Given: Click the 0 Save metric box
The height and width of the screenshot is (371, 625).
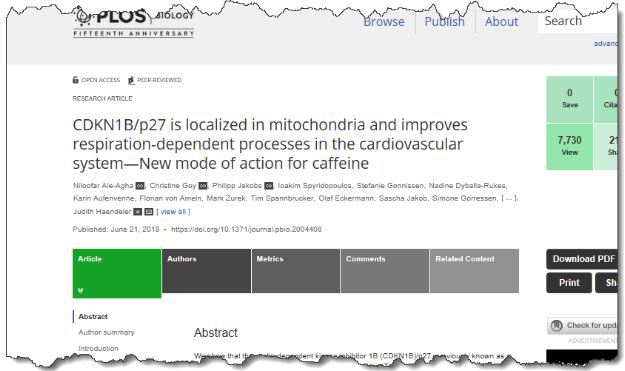Looking at the screenshot, I should (570, 99).
